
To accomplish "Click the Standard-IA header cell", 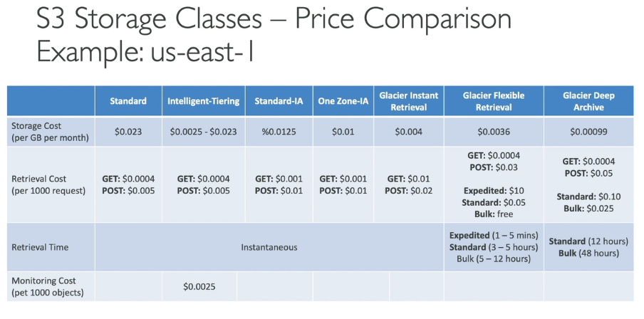I will [x=279, y=101].
